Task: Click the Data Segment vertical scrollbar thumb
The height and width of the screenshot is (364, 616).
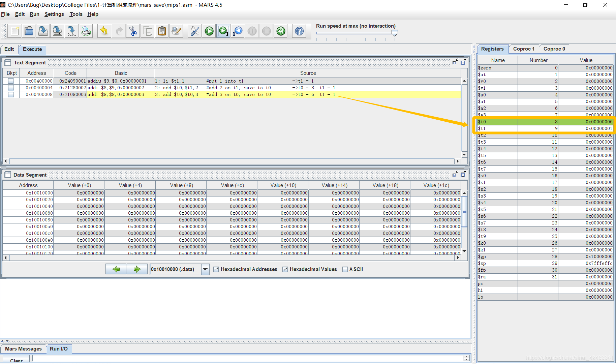Action: [464, 212]
